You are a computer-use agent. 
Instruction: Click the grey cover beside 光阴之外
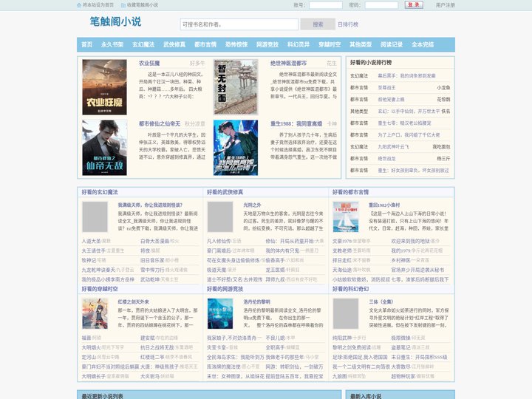[220, 216]
